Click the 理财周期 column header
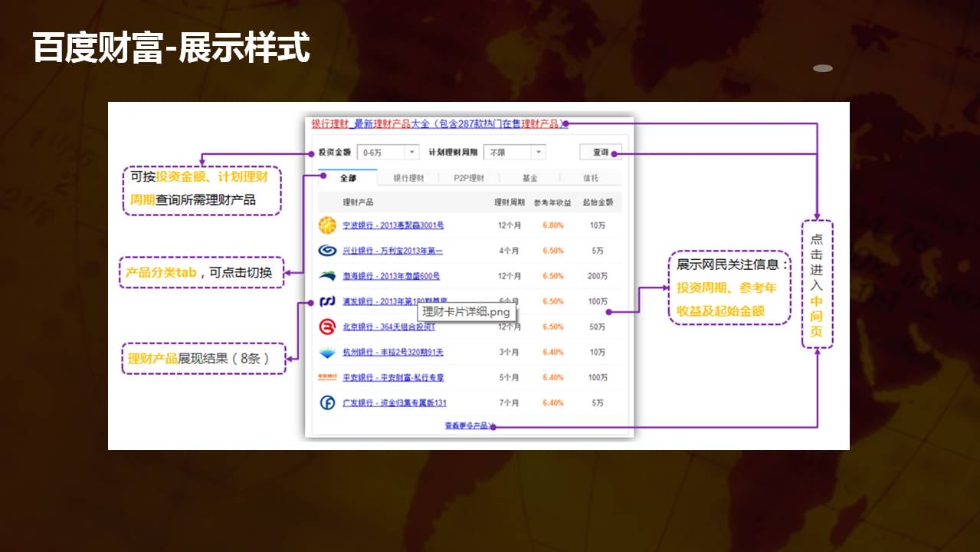The height and width of the screenshot is (552, 980). tap(510, 202)
